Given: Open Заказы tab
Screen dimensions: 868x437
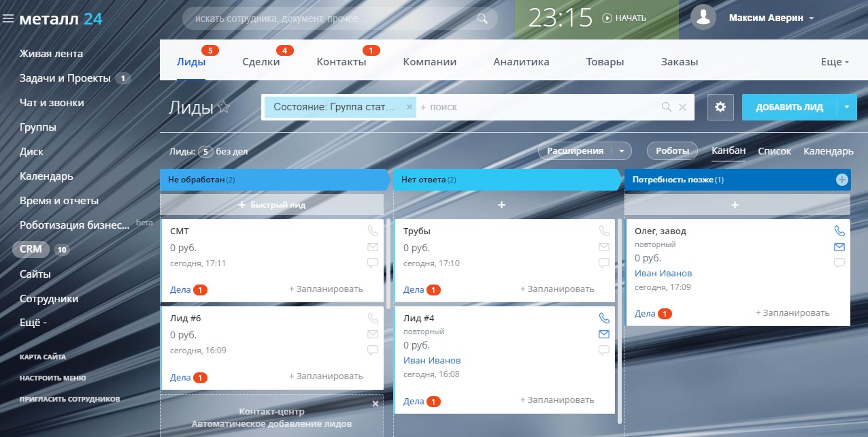Looking at the screenshot, I should point(680,62).
